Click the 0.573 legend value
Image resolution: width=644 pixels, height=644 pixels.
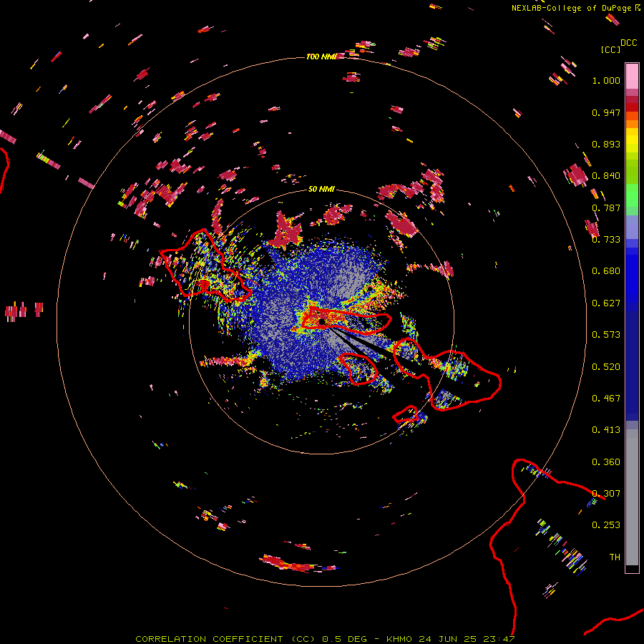point(606,335)
